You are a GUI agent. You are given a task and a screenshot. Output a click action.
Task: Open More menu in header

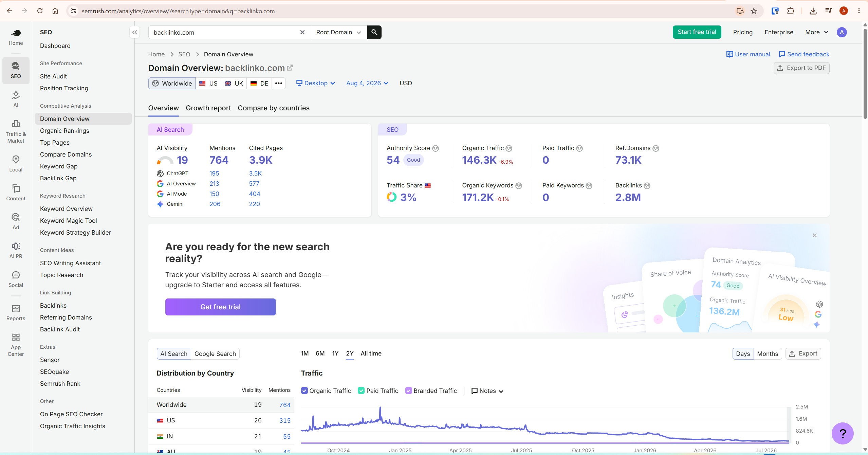(x=817, y=32)
